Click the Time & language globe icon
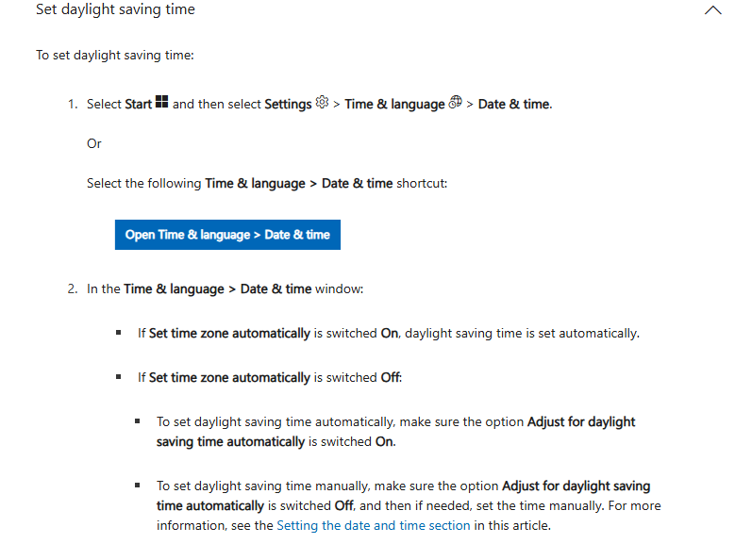735x560 pixels. coord(455,102)
